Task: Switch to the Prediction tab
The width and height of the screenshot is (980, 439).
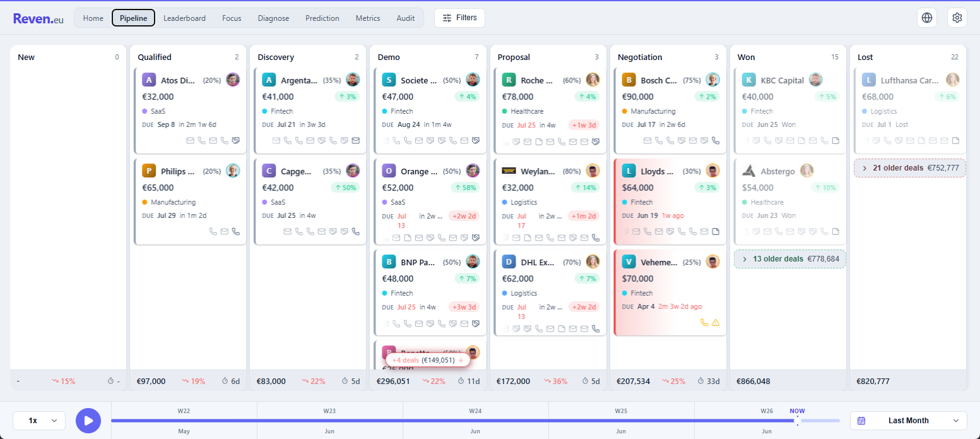Action: pos(322,18)
